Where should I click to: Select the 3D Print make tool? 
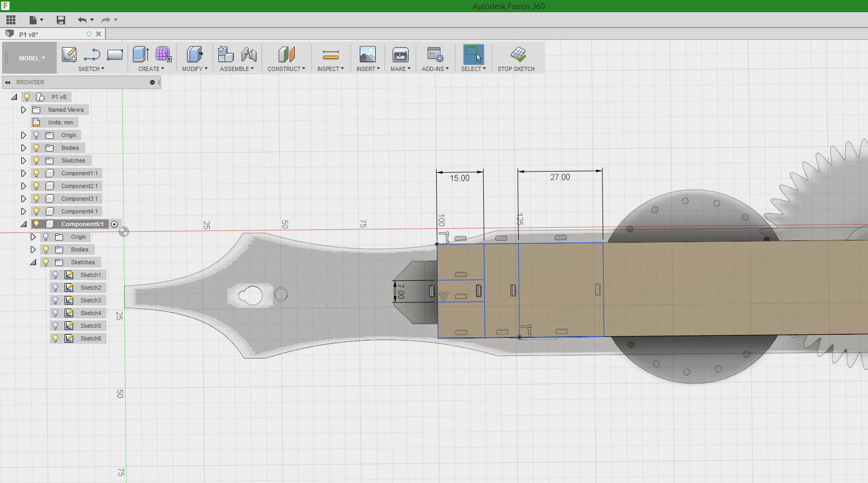[401, 54]
